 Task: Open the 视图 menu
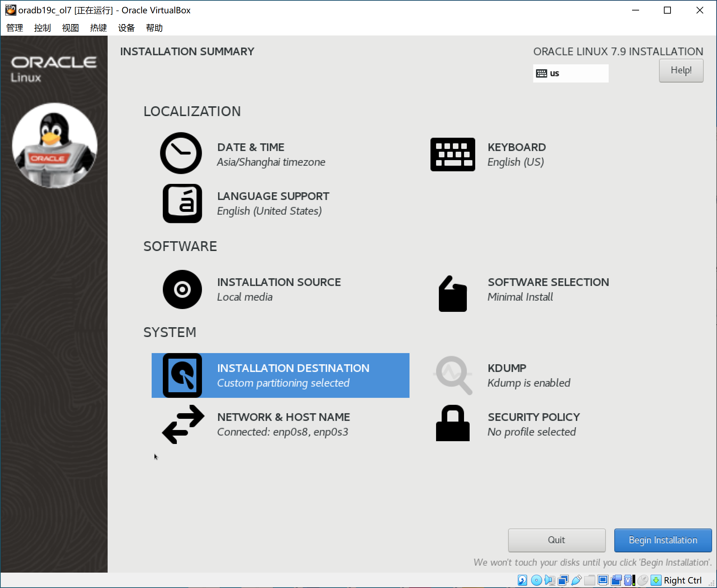(70, 28)
